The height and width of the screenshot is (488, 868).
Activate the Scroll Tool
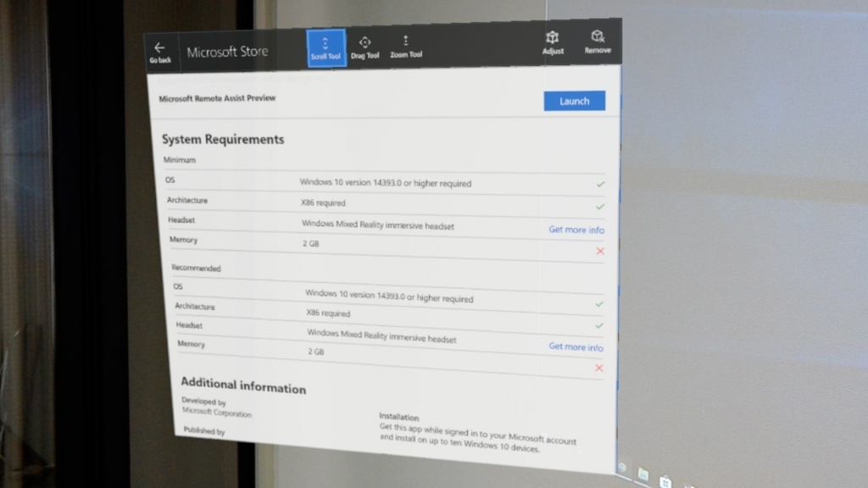[x=325, y=48]
